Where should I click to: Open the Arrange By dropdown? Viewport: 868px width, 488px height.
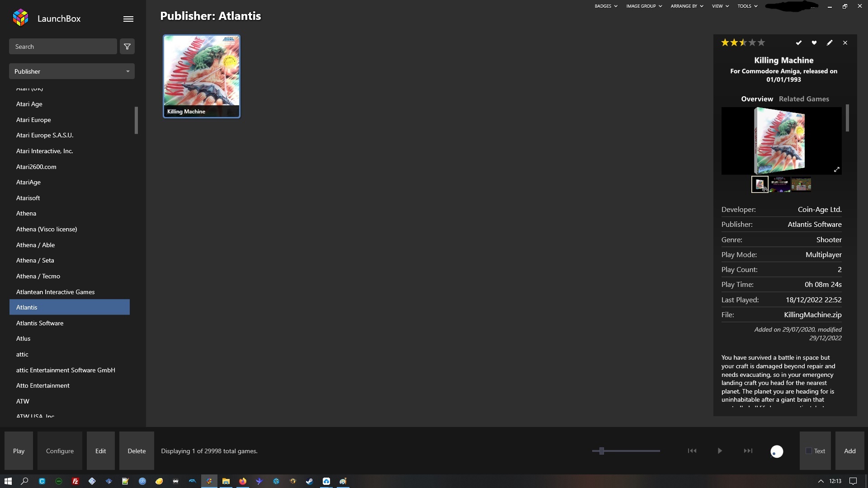click(687, 6)
